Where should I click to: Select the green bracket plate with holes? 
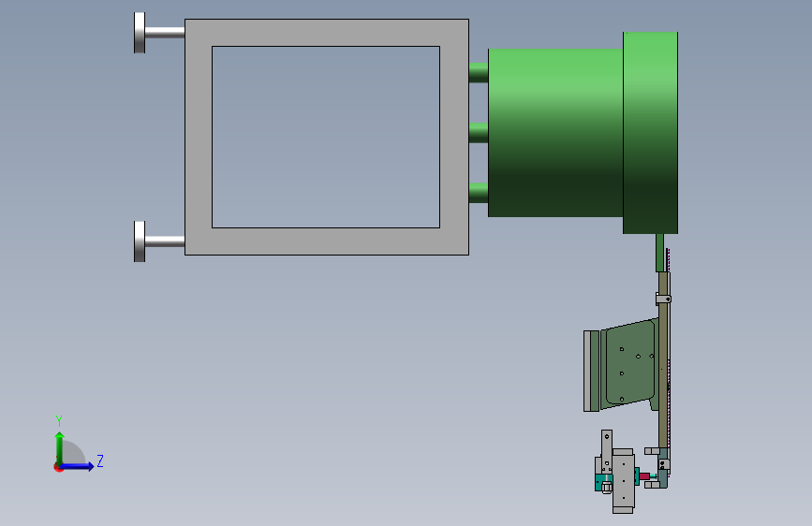628,364
